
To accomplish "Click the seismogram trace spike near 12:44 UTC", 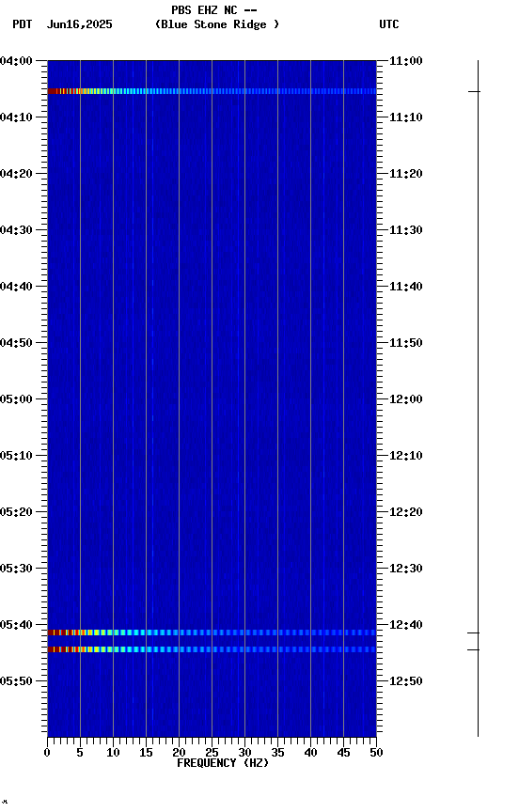I will [474, 649].
